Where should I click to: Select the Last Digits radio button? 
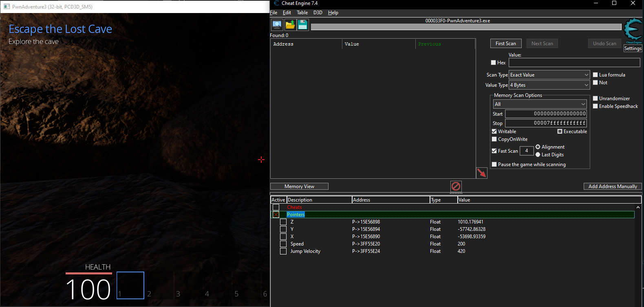point(538,155)
